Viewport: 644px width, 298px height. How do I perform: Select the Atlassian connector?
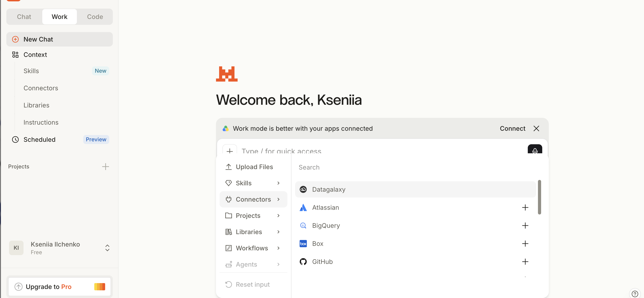pos(415,208)
